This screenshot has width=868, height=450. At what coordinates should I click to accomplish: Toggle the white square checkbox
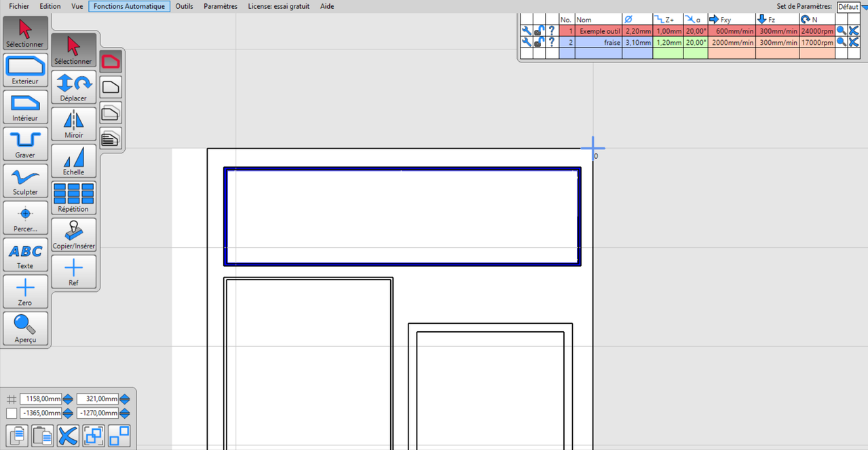12,413
